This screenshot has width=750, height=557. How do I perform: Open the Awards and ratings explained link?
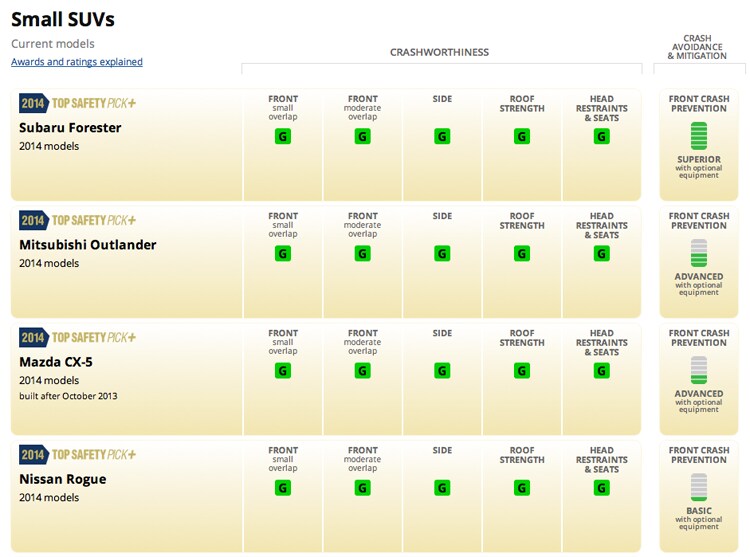coord(77,62)
